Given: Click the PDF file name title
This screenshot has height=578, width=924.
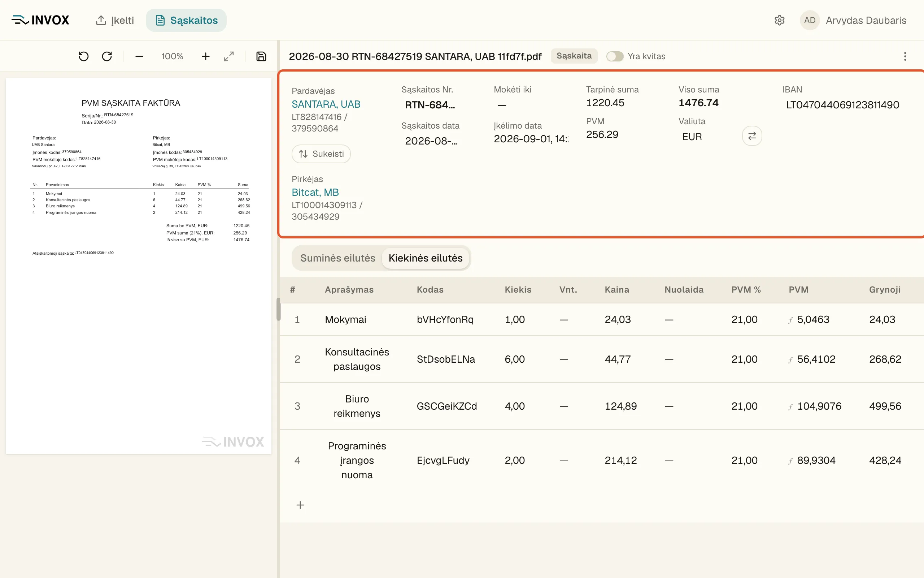Looking at the screenshot, I should 415,57.
